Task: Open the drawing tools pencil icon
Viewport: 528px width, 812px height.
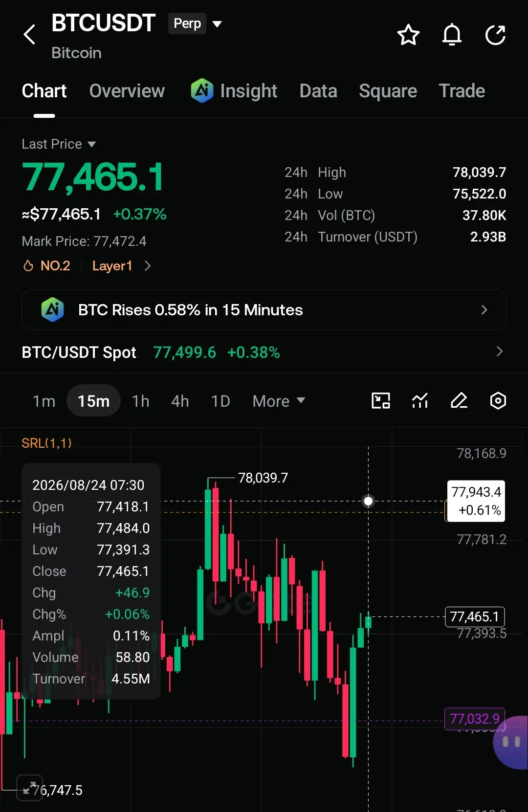Action: [x=459, y=401]
